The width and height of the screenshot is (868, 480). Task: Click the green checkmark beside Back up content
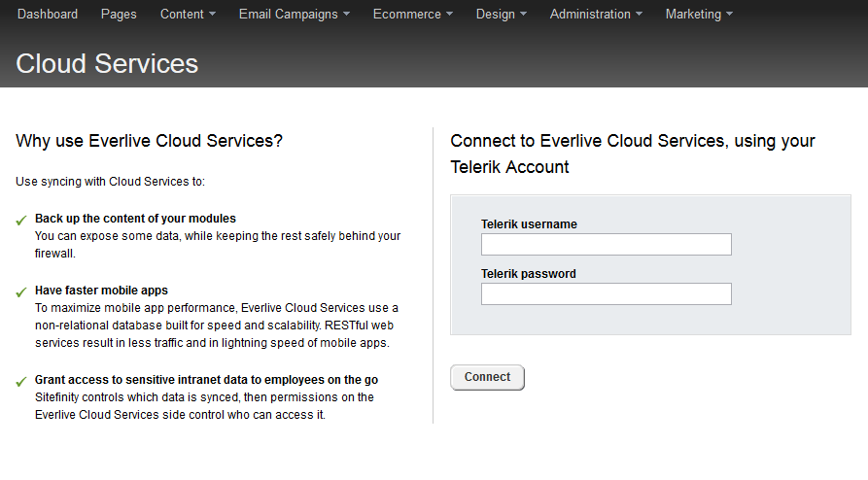pos(21,221)
